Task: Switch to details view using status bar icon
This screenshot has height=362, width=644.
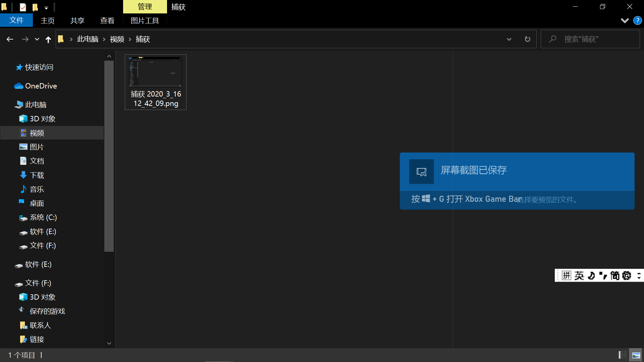Action: tap(623, 355)
